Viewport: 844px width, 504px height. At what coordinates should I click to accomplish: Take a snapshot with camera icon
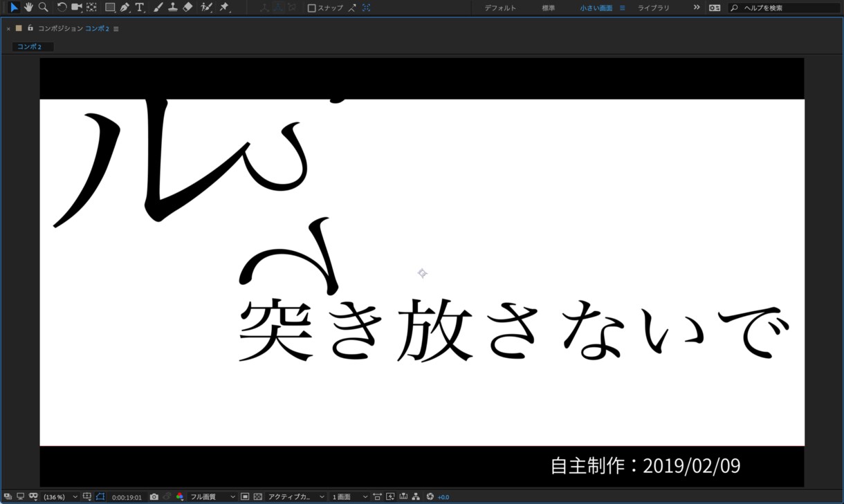click(154, 496)
